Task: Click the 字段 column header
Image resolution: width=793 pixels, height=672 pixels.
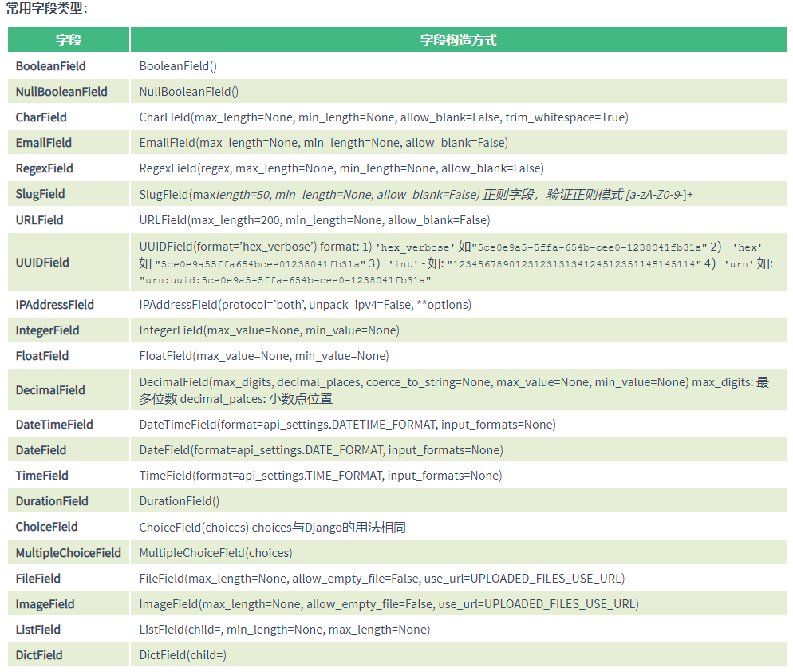Action: [69, 40]
